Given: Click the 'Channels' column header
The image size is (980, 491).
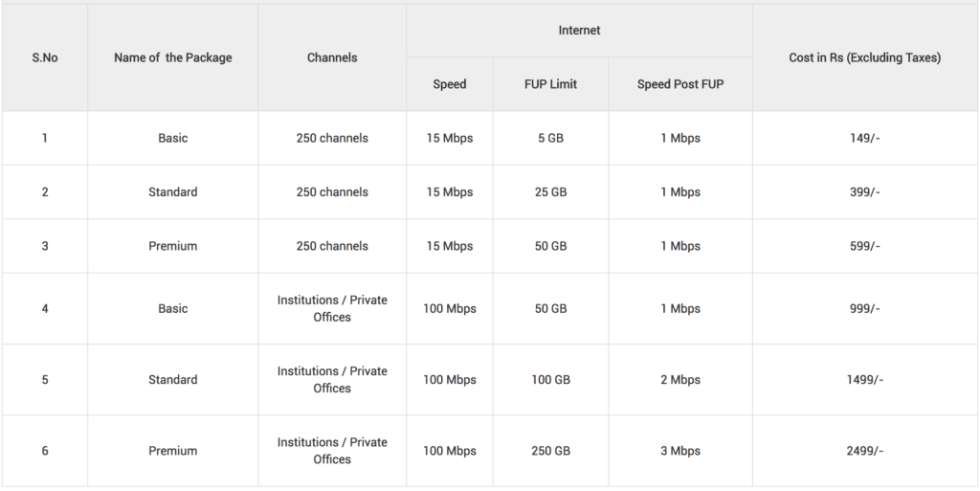Looking at the screenshot, I should tap(332, 57).
